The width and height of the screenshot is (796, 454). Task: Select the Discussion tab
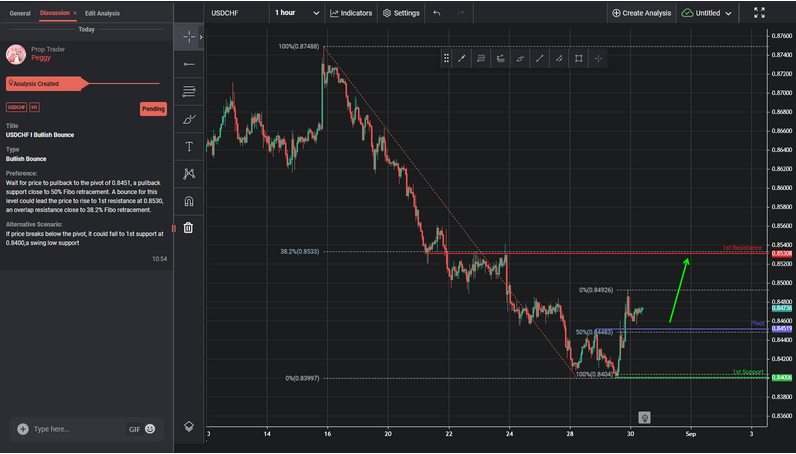(x=54, y=13)
